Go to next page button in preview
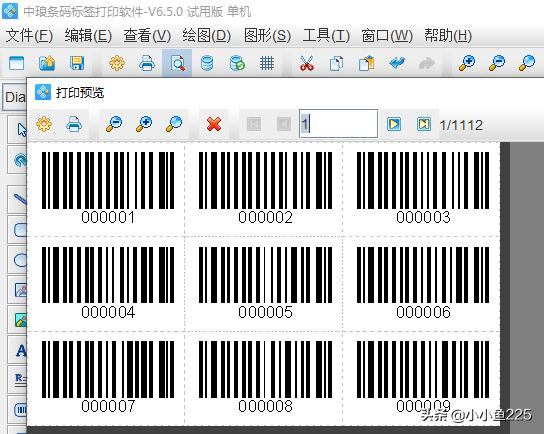Viewport: 544px width, 434px height. click(x=394, y=124)
